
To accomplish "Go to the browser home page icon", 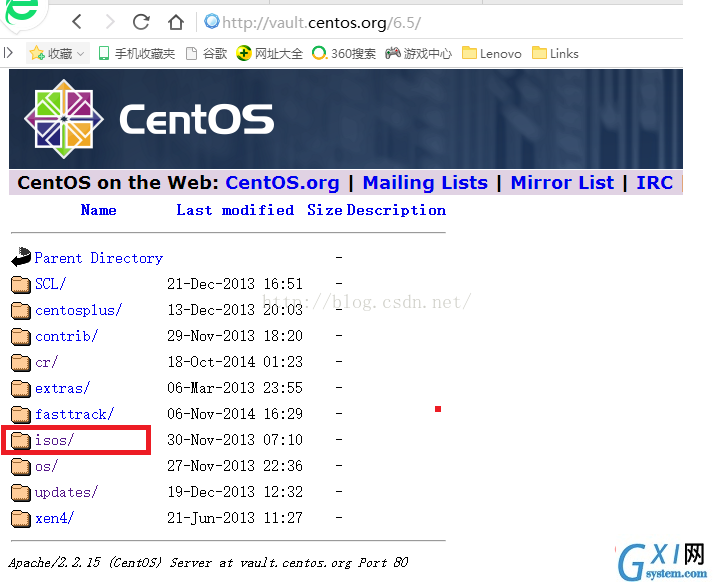I will 176,21.
